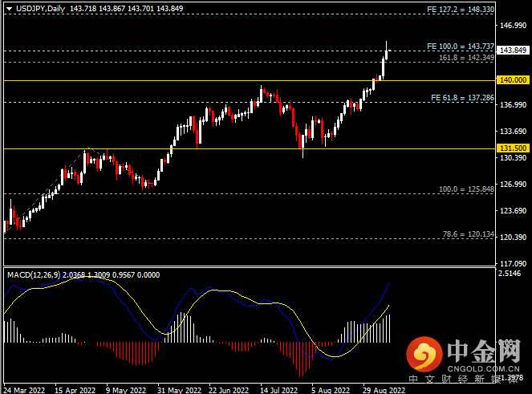Click the current price tag 143.849
The height and width of the screenshot is (394, 532).
coord(513,51)
